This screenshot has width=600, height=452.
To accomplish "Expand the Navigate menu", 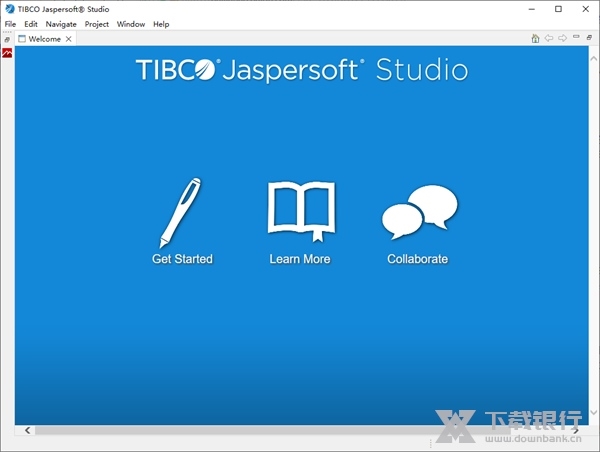I will [x=61, y=24].
